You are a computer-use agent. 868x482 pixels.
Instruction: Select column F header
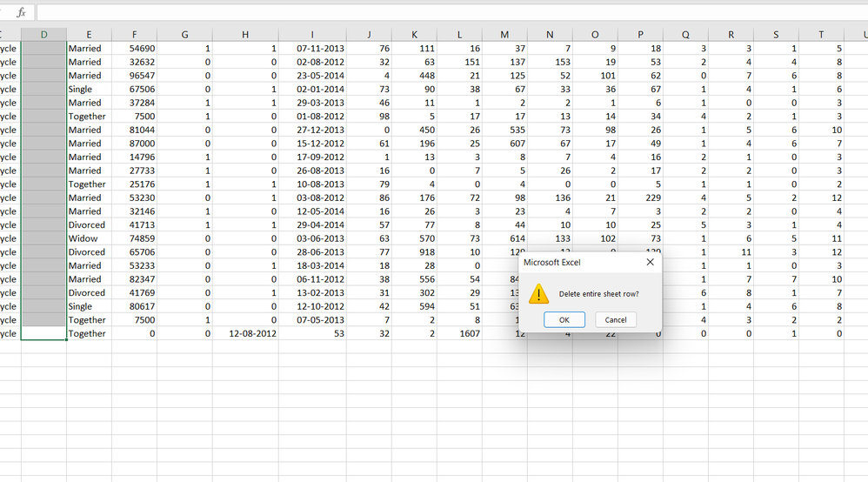click(134, 34)
